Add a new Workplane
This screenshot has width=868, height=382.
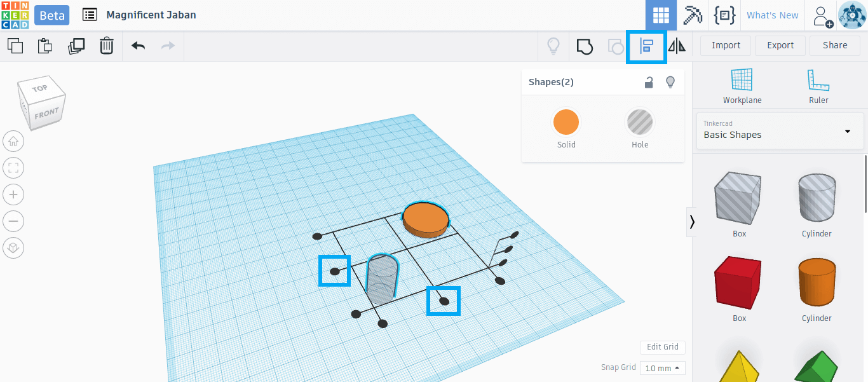(x=742, y=86)
